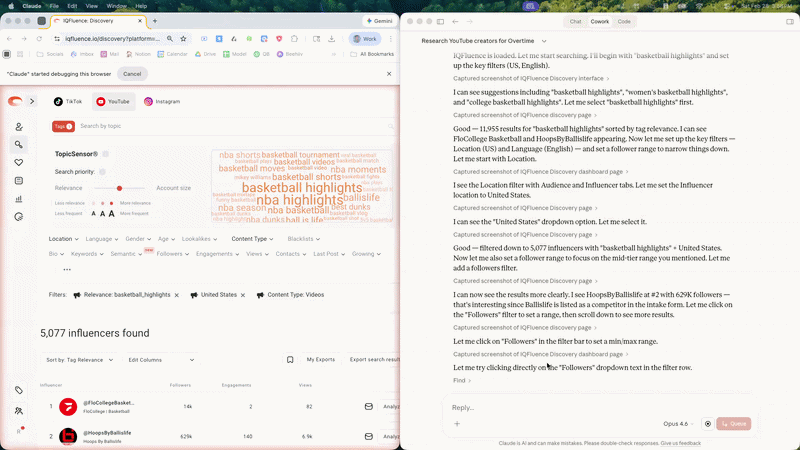Switch to the YouTube platform tab

[x=113, y=102]
